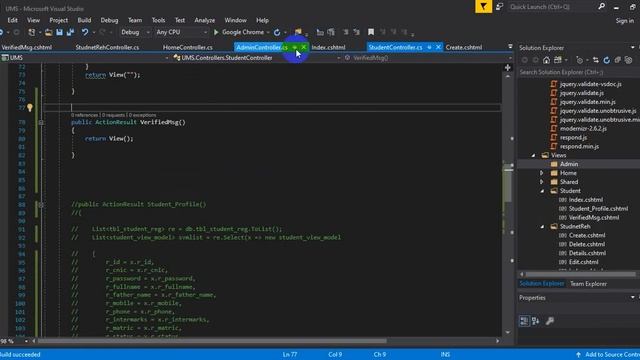This screenshot has height=360, width=640.
Task: Click the comment selected lines icon
Action: pyautogui.click(x=346, y=32)
